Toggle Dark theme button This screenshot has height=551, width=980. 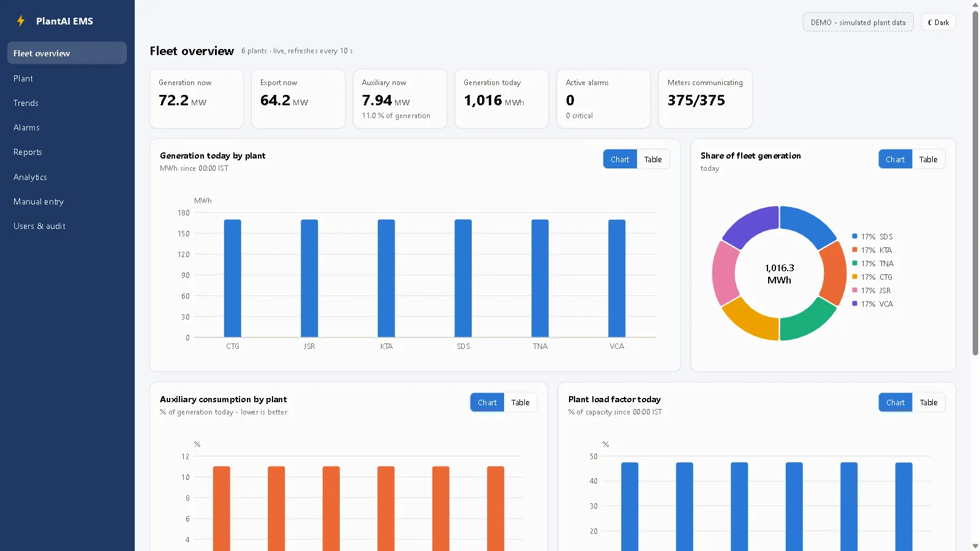[938, 23]
